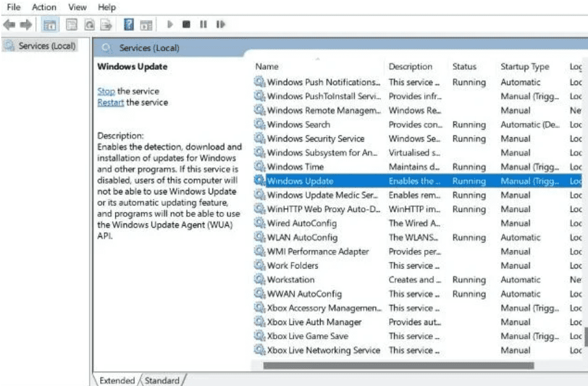Switch to the Standard tab
The height and width of the screenshot is (386, 588).
pos(162,380)
